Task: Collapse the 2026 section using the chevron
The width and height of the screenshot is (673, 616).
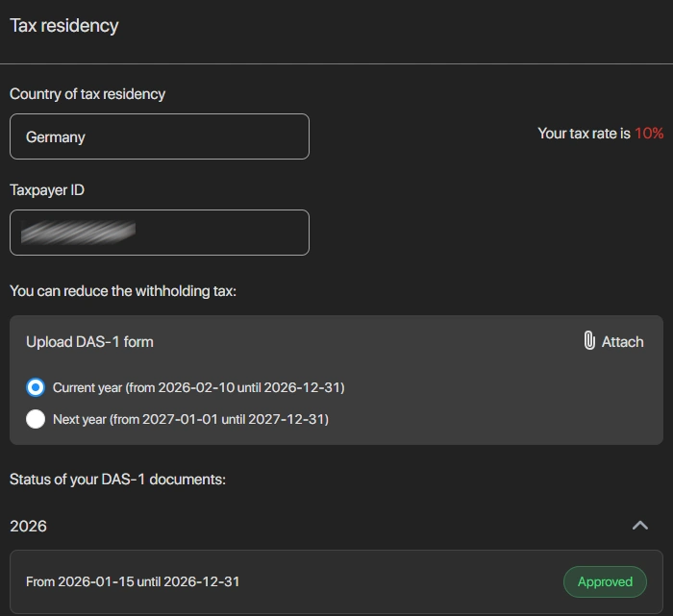Action: click(640, 526)
